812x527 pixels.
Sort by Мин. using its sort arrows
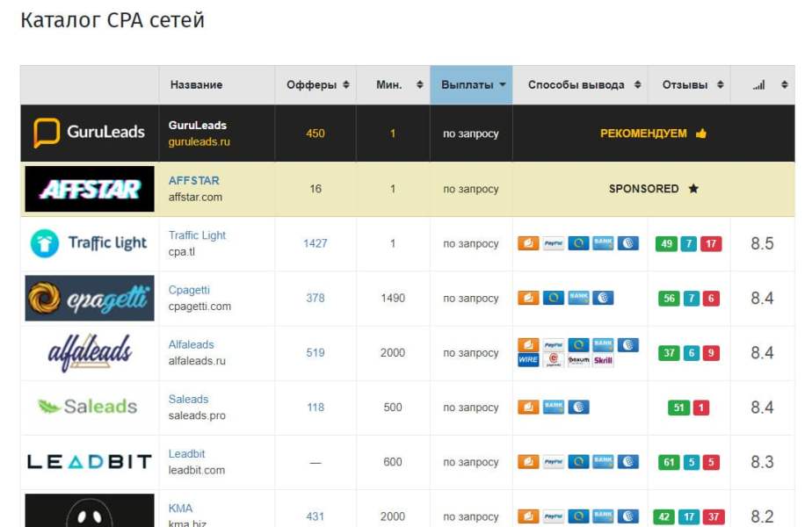(419, 85)
